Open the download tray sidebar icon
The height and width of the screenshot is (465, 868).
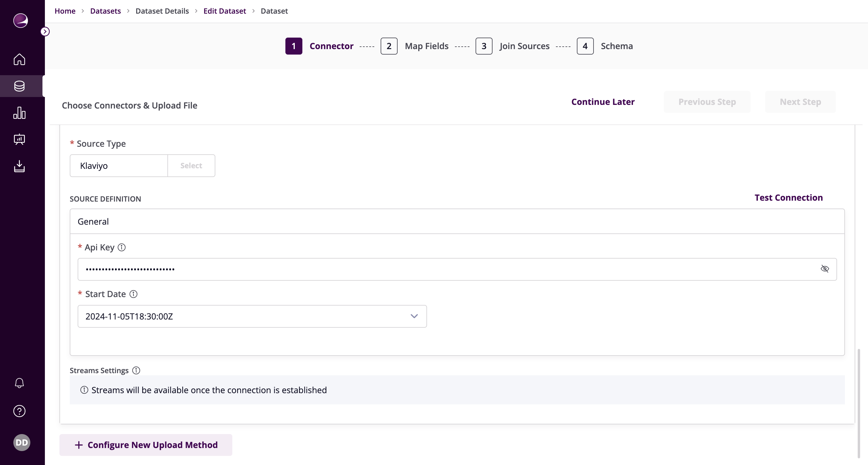point(19,166)
